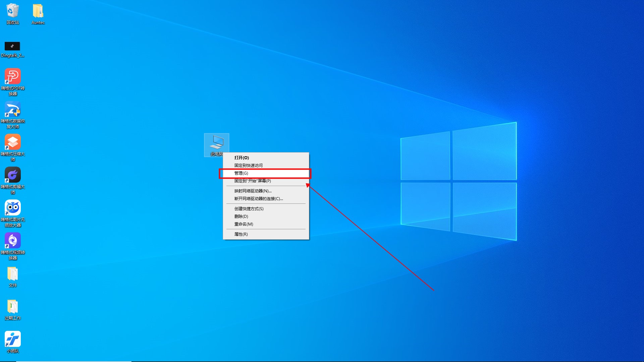Select the 近期工作 folder icon
The width and height of the screenshot is (644, 362).
(x=13, y=310)
